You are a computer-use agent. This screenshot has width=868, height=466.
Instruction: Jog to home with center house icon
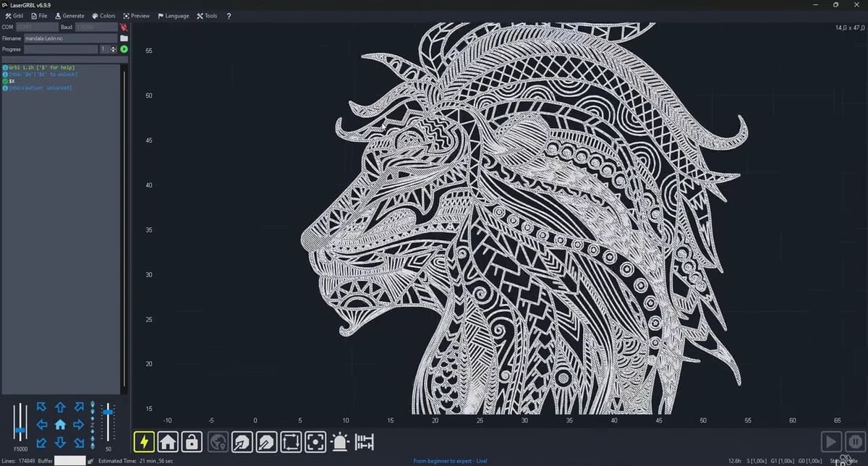coord(60,425)
